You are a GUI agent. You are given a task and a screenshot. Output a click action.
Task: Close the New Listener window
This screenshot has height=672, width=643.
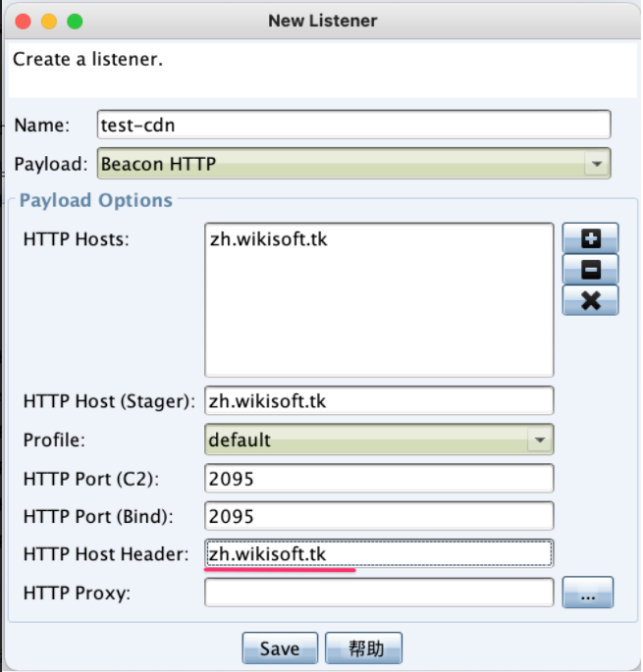(x=24, y=21)
